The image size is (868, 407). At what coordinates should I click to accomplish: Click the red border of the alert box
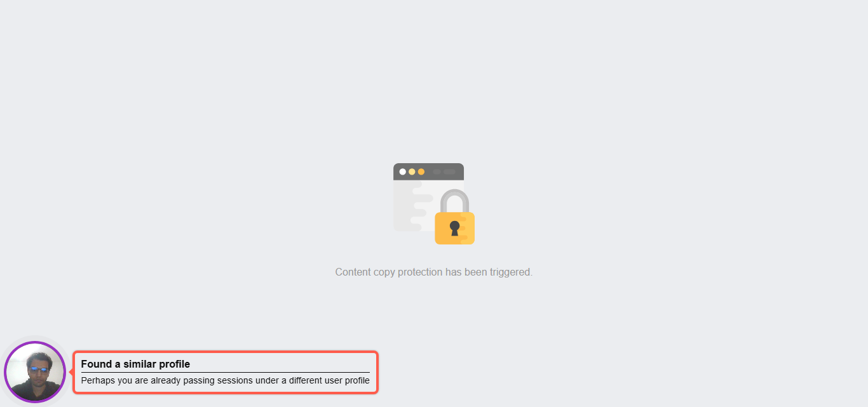(x=226, y=352)
